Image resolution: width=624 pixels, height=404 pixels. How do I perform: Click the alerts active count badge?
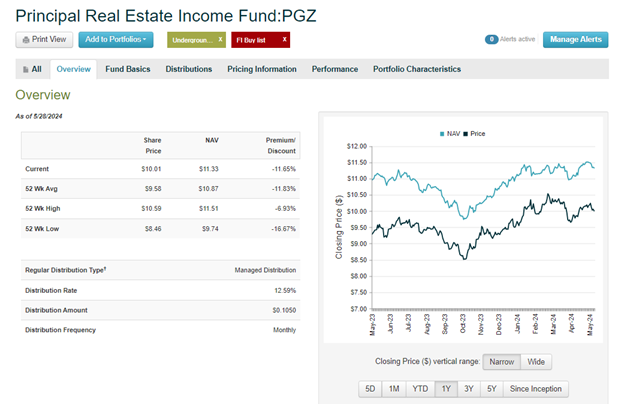491,39
